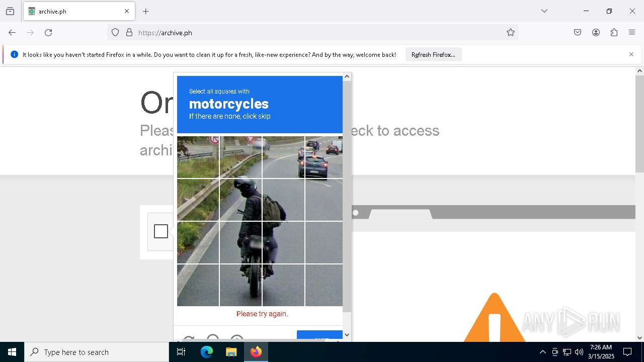Open File Explorer from the taskbar
The image size is (644, 362).
pyautogui.click(x=231, y=352)
